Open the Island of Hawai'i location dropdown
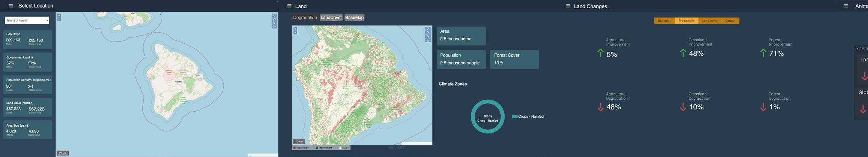 pos(27,21)
